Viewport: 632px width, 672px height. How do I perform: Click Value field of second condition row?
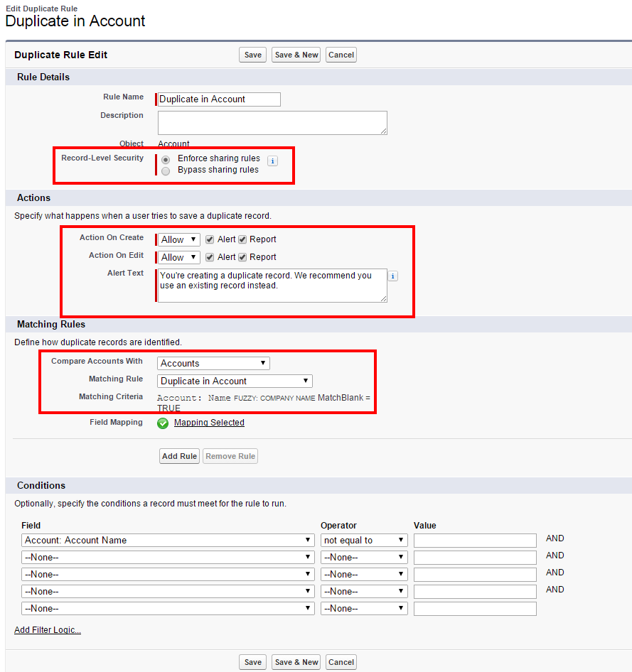pyautogui.click(x=475, y=558)
